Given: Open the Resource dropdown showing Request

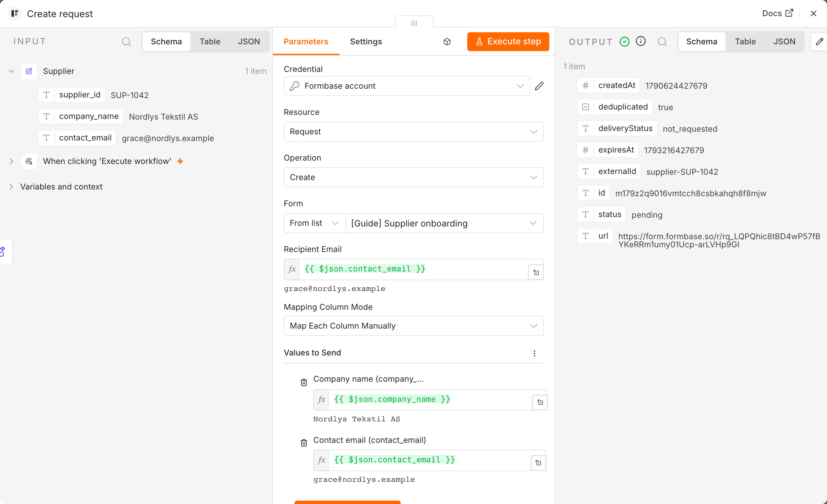Looking at the screenshot, I should pos(414,132).
